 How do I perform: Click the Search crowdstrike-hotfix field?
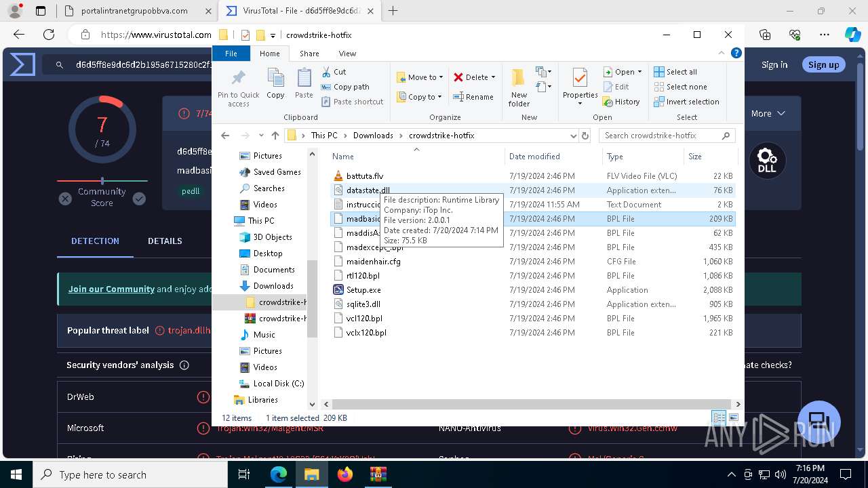[667, 136]
